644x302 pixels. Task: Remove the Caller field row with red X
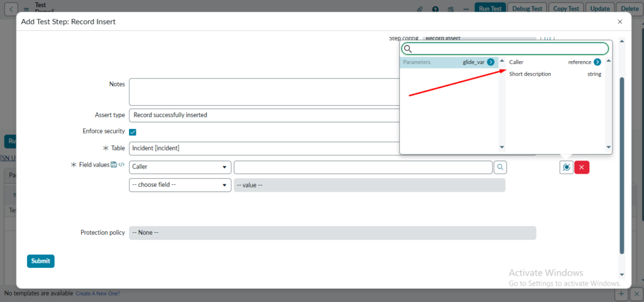coord(582,167)
